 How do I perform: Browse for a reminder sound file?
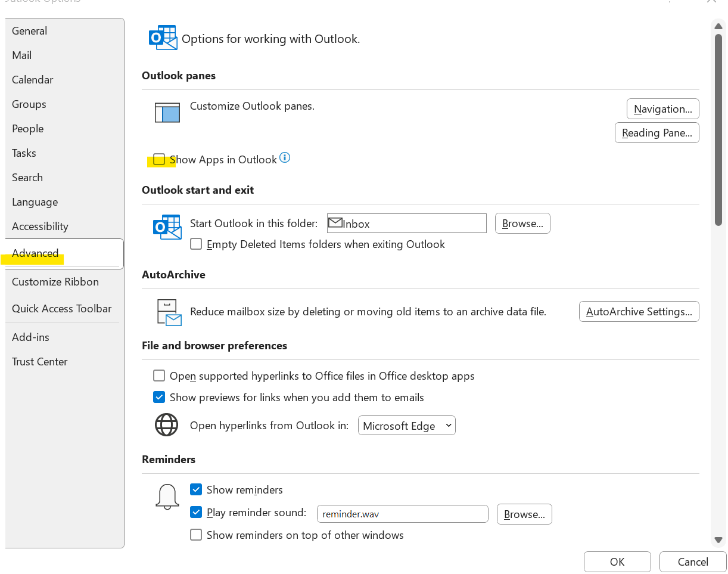click(524, 514)
